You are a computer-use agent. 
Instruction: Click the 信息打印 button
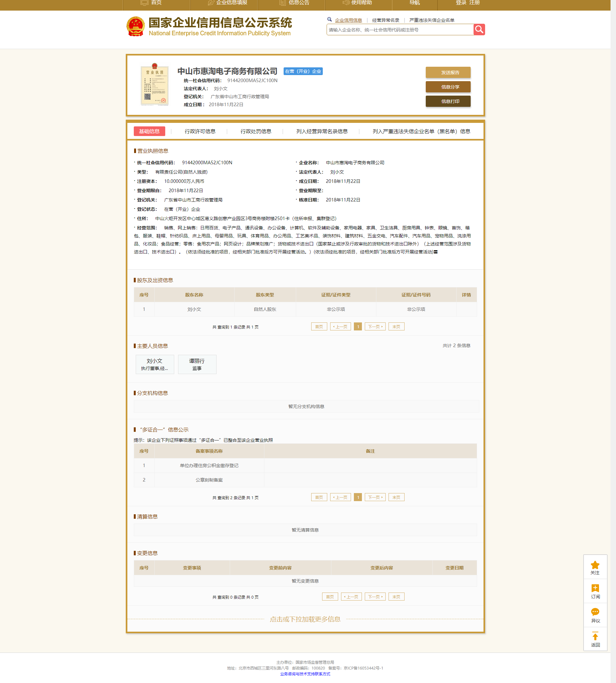point(448,101)
